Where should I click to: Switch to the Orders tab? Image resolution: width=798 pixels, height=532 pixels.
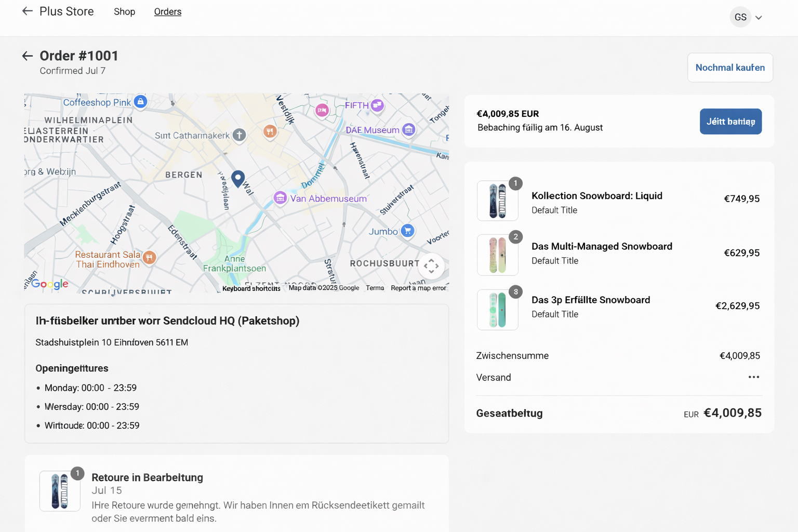coord(168,11)
